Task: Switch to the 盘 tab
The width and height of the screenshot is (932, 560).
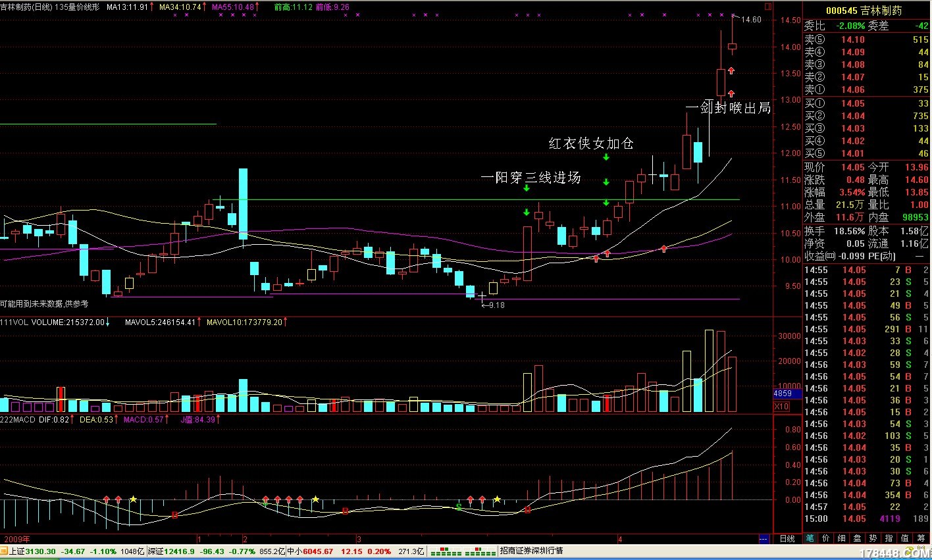Action: [x=858, y=538]
